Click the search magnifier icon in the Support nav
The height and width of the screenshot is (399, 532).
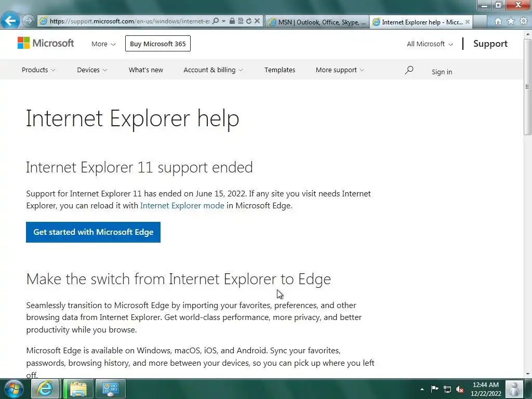pyautogui.click(x=409, y=70)
